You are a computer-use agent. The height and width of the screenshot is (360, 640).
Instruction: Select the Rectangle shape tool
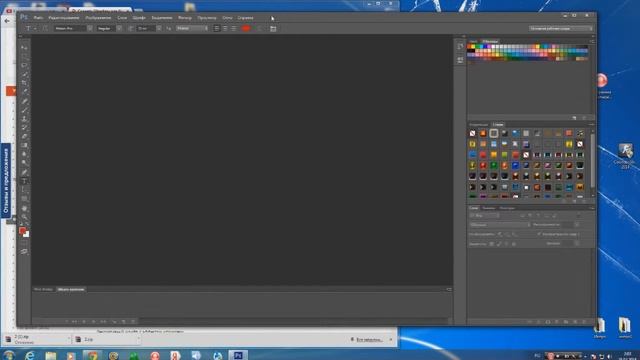[x=24, y=199]
